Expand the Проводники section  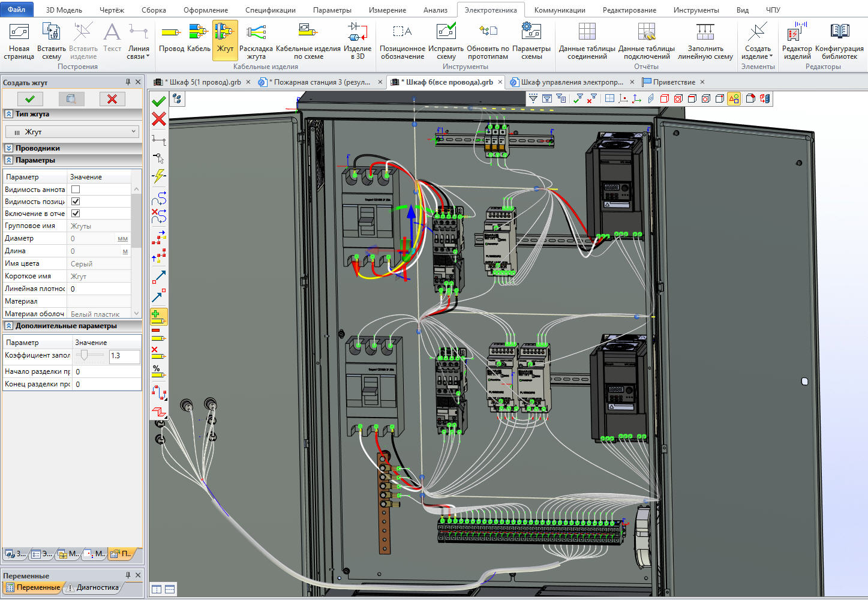pos(9,148)
